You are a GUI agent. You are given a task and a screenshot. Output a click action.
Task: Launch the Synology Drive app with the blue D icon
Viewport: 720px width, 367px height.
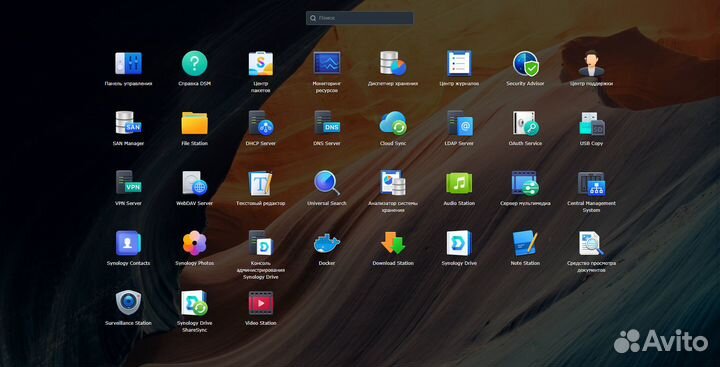point(459,243)
